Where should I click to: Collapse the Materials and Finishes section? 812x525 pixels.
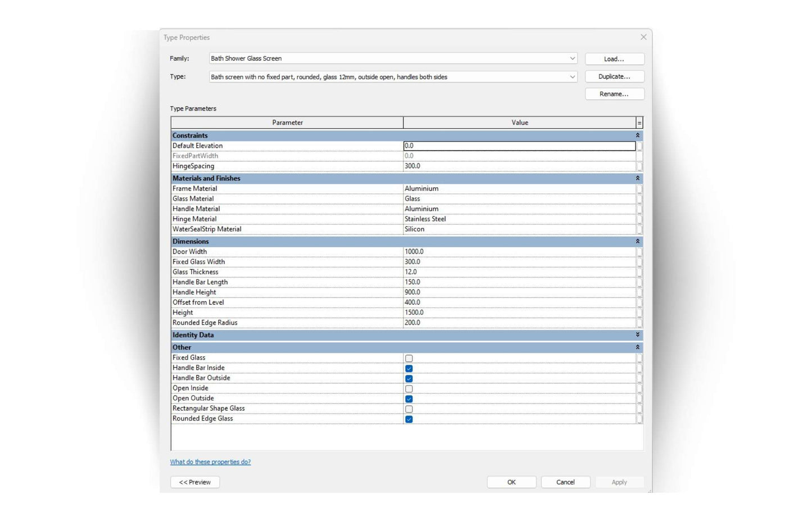point(637,178)
